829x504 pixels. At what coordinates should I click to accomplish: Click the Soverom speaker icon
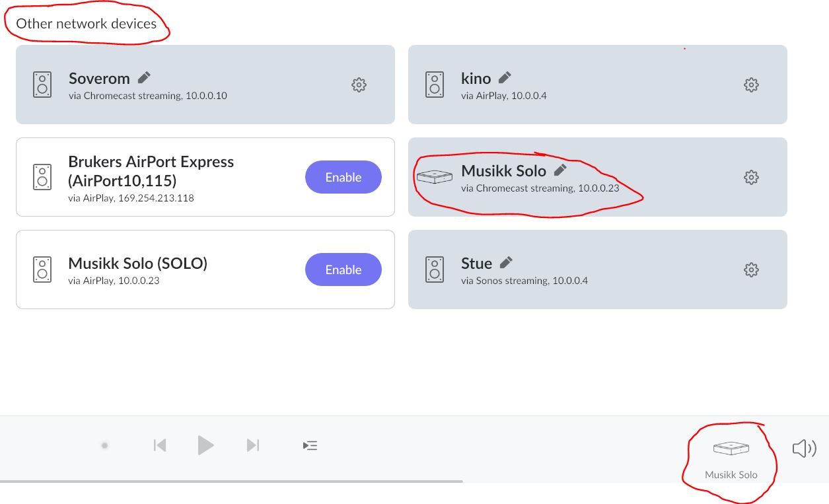point(42,85)
